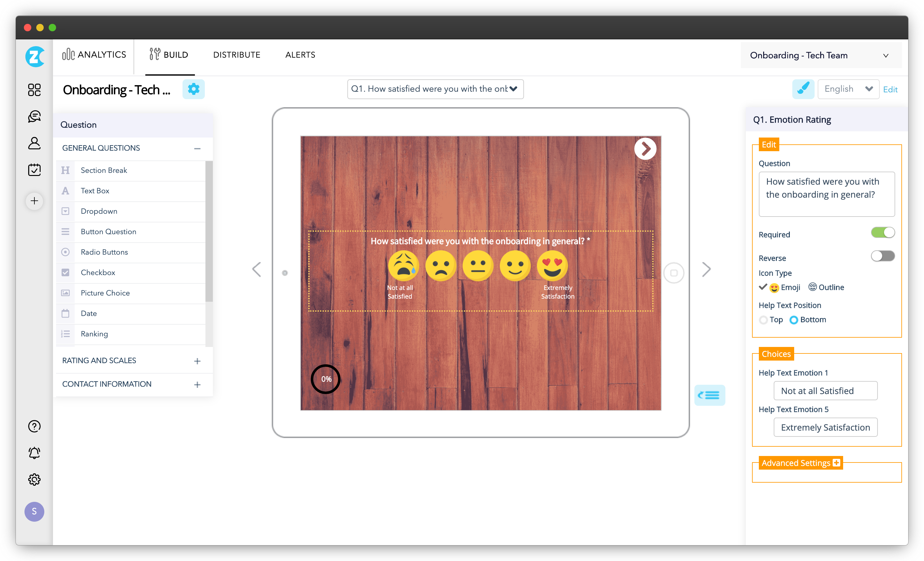The width and height of the screenshot is (924, 561).
Task: Enable the Reverse toggle
Action: [883, 256]
